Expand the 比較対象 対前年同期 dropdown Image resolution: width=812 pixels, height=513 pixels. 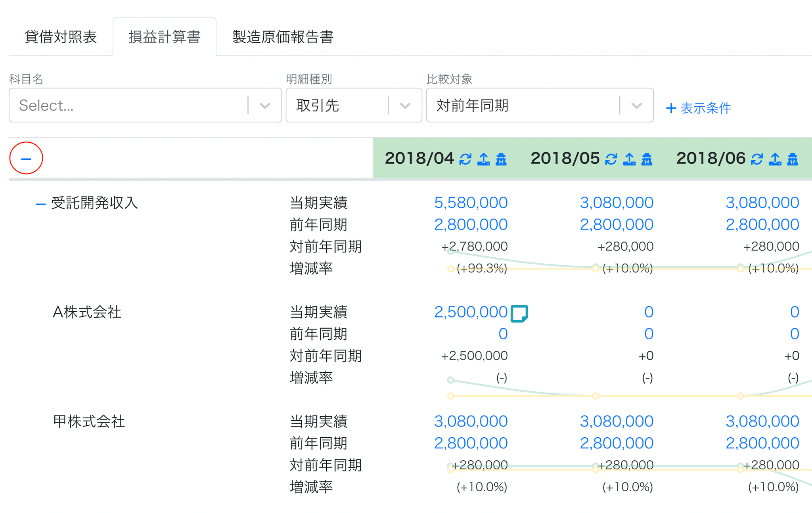[x=540, y=105]
